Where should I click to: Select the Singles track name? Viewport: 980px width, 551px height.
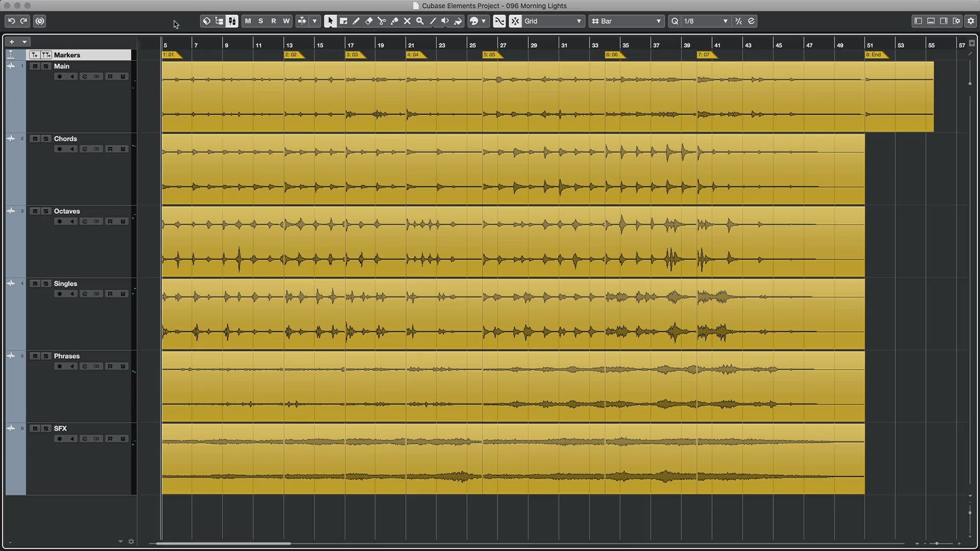pos(65,284)
